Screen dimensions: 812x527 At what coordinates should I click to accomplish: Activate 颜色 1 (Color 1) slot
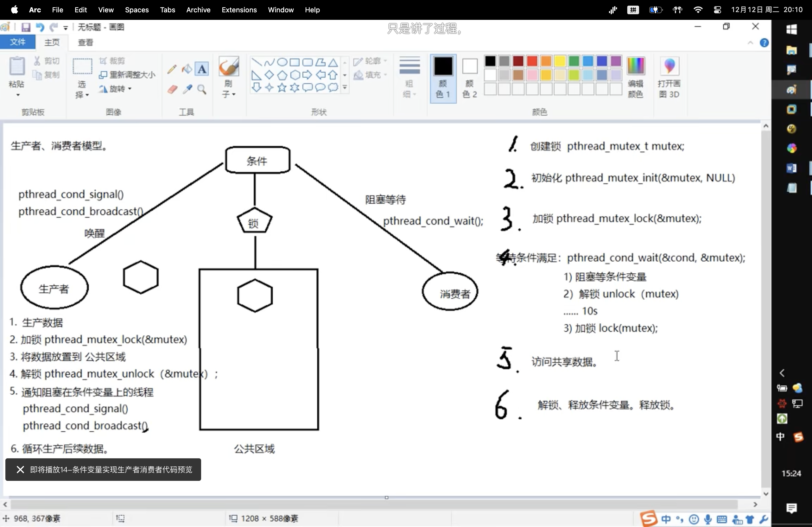tap(443, 78)
